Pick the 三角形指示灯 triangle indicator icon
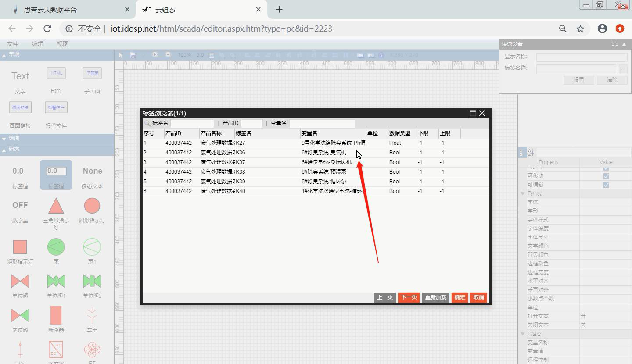This screenshot has width=632, height=364. 56,206
